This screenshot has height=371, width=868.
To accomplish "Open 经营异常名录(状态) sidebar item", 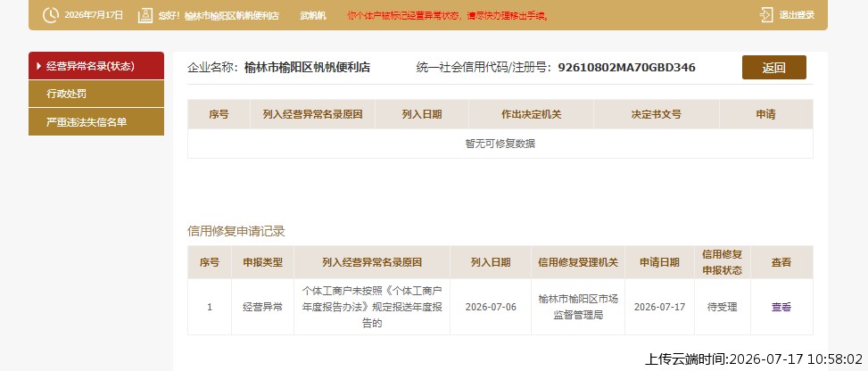I will coord(96,66).
